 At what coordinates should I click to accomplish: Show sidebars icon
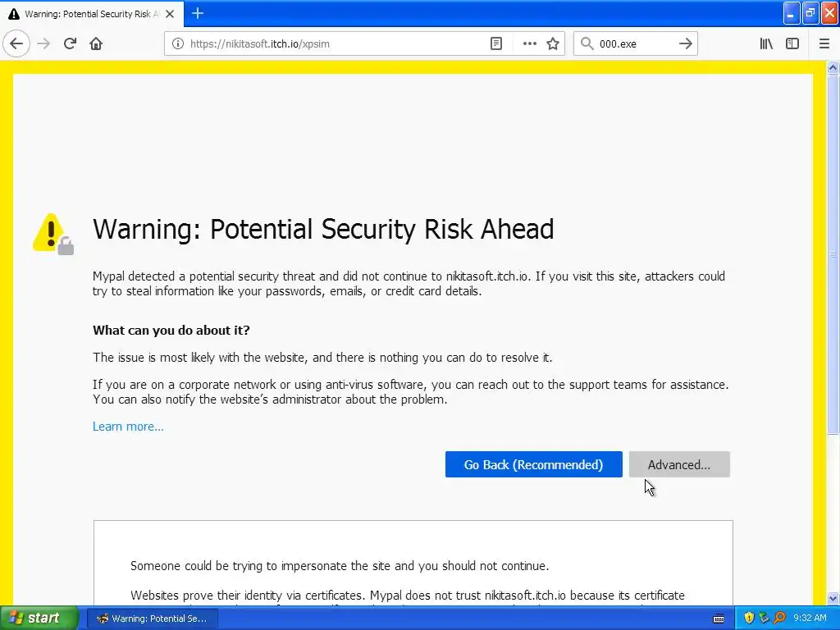click(792, 44)
